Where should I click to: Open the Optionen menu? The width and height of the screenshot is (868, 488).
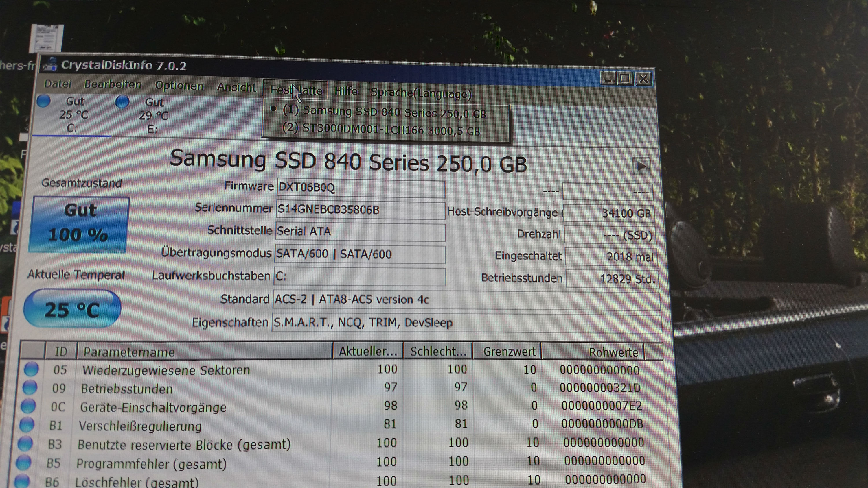(179, 86)
